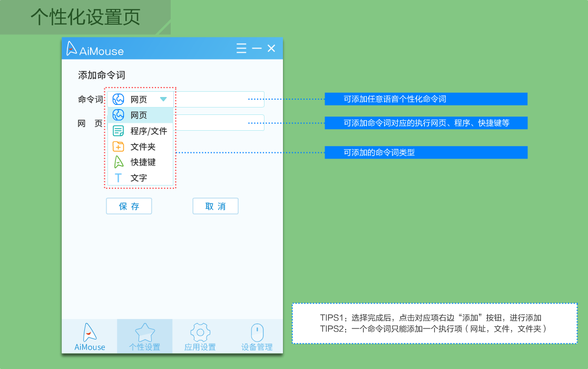Viewport: 588px width, 369px height.
Task: Select highlighted 网页 option in dropdown list
Action: pyautogui.click(x=140, y=115)
